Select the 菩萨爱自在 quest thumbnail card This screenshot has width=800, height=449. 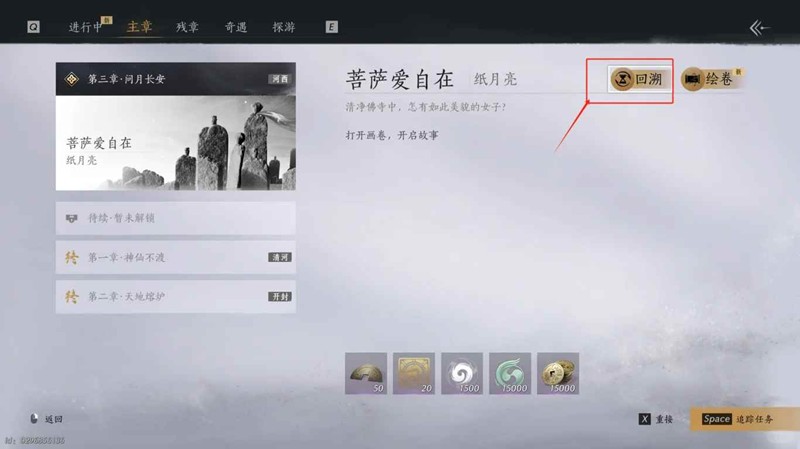[176, 143]
